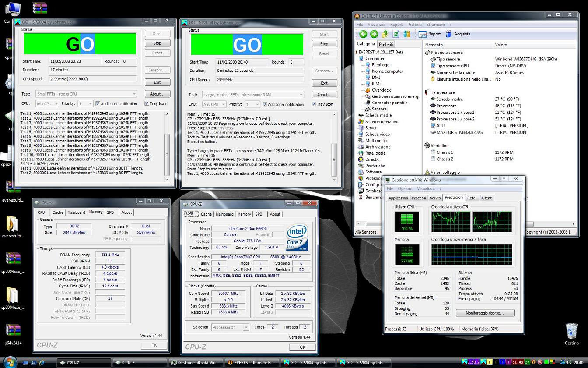Screen dimensions: 588x368
Task: Switch to Gestione attività taskbar button
Action: (x=196, y=363)
